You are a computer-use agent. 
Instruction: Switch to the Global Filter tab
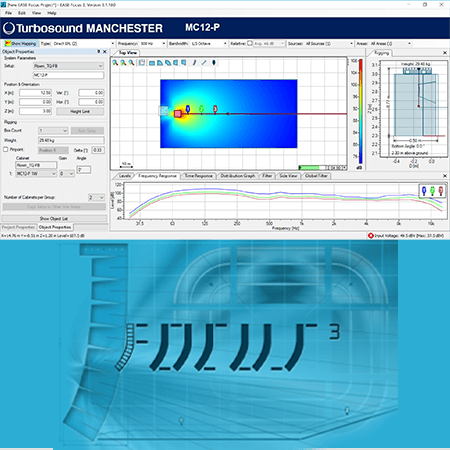click(316, 176)
